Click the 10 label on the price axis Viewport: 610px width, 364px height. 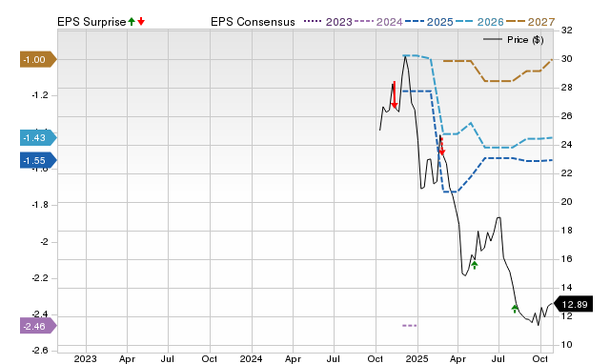(567, 345)
